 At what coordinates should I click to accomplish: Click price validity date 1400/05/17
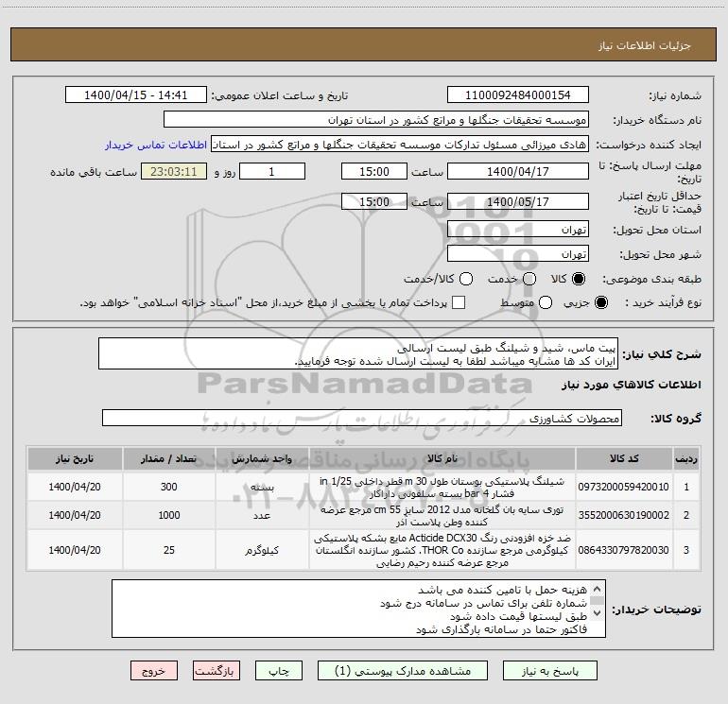click(518, 201)
